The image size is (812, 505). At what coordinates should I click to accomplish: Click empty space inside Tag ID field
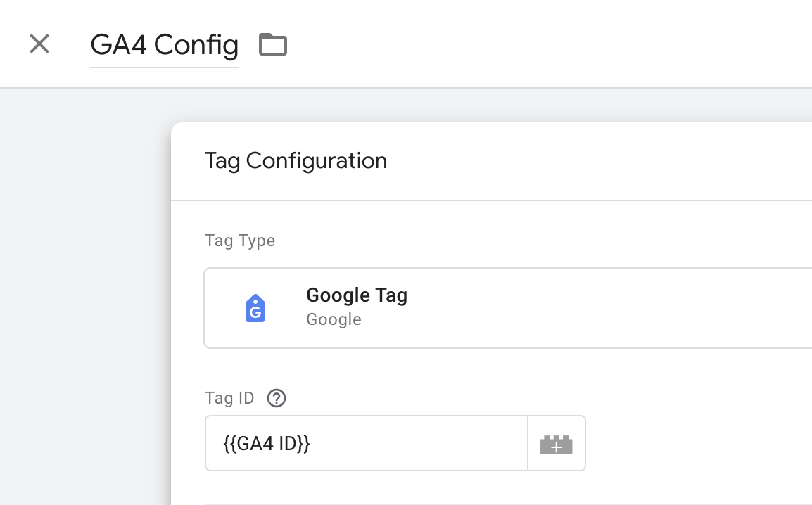(x=419, y=443)
